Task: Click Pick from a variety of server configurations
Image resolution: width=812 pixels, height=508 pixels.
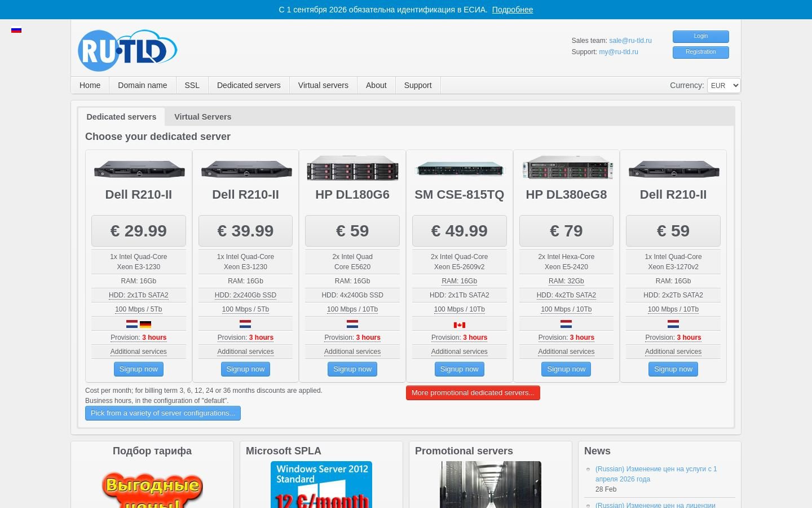Action: click(163, 413)
